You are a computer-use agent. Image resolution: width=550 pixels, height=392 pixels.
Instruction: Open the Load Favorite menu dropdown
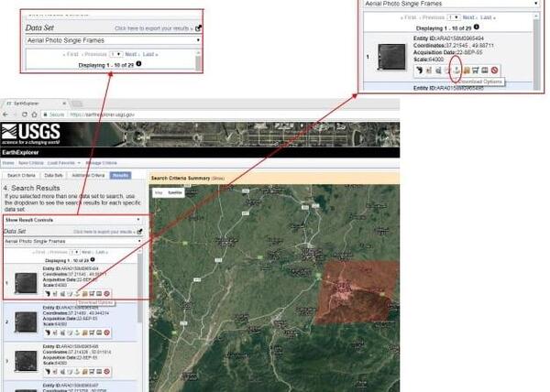click(64, 163)
